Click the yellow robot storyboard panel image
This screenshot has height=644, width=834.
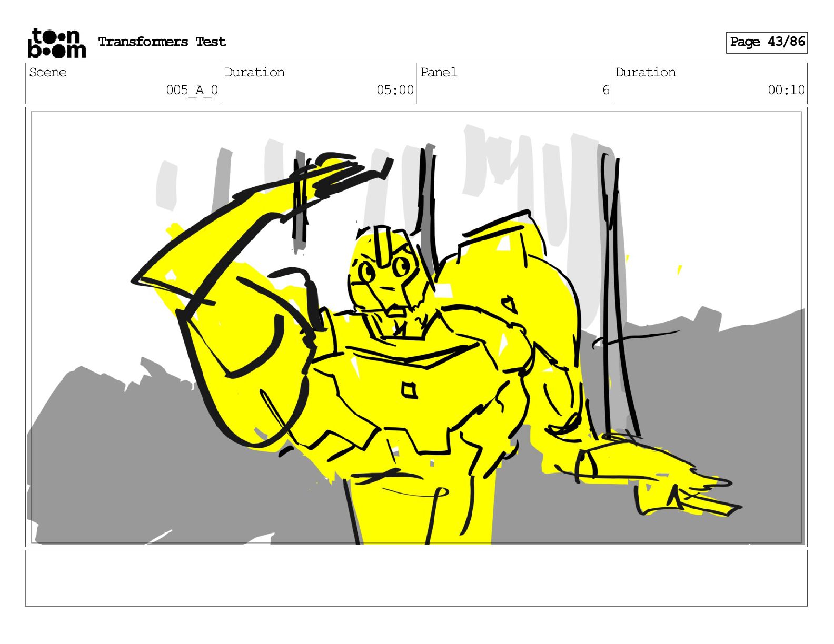tap(416, 327)
